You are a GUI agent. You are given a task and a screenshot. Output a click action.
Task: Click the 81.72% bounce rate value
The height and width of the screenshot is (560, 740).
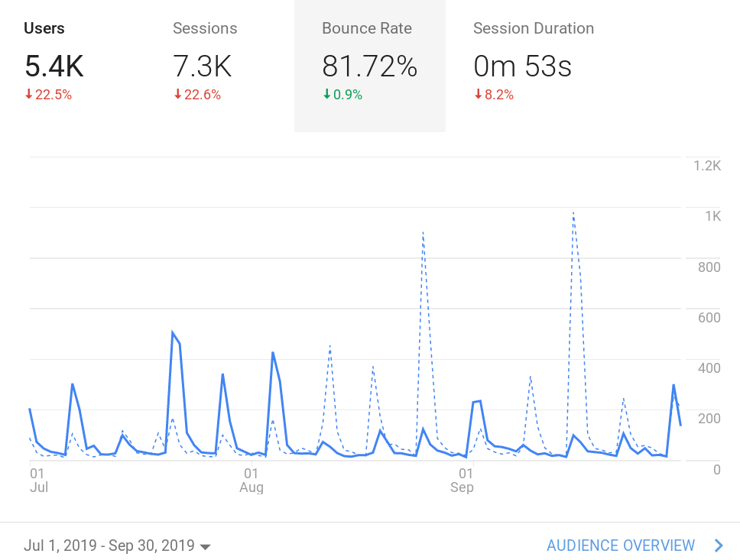[369, 66]
